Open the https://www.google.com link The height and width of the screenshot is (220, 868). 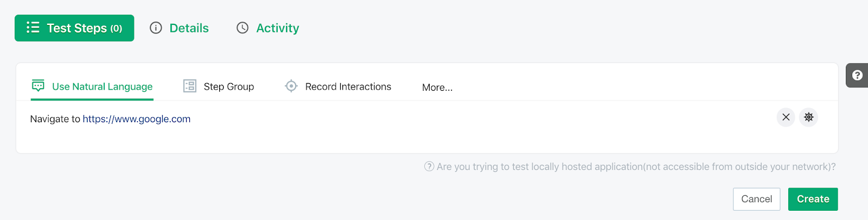point(137,119)
